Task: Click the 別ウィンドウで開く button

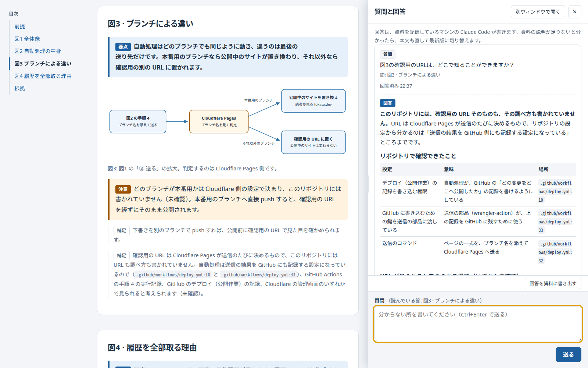Action: tap(538, 12)
